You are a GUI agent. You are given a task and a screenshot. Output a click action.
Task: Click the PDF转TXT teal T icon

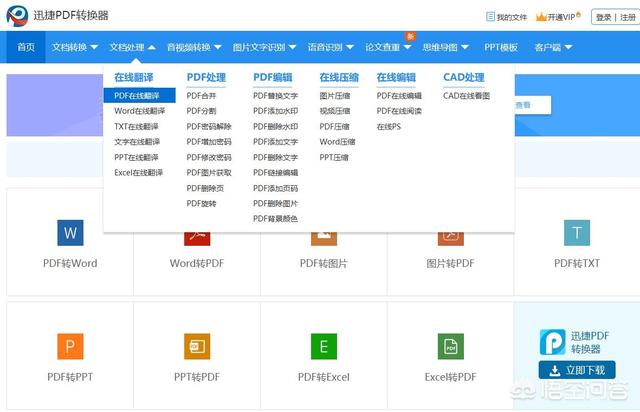(x=577, y=233)
